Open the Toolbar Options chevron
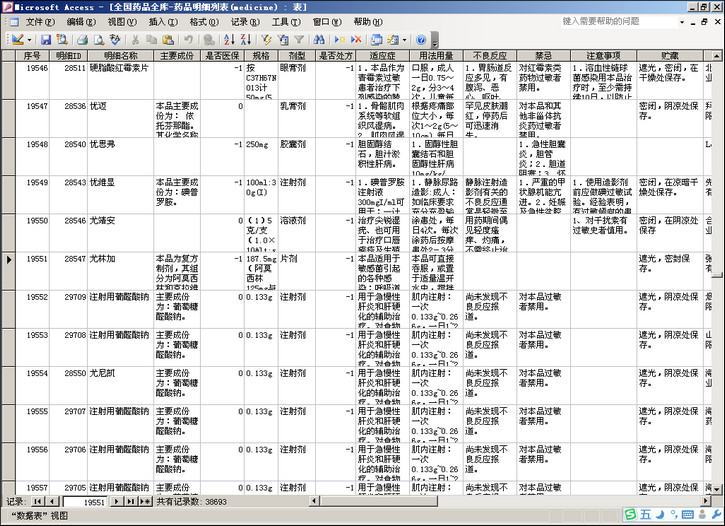Viewport: 725px width, 526px height. pyautogui.click(x=435, y=40)
